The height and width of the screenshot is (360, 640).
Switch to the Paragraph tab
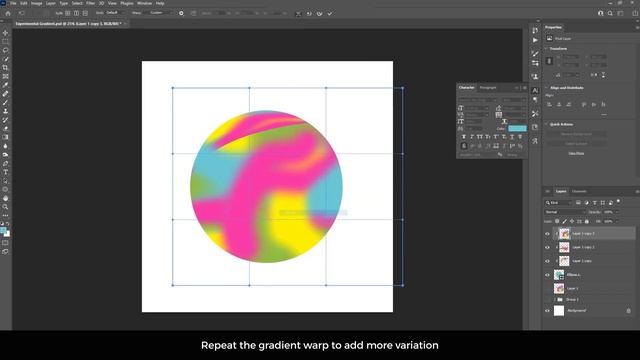click(x=488, y=88)
